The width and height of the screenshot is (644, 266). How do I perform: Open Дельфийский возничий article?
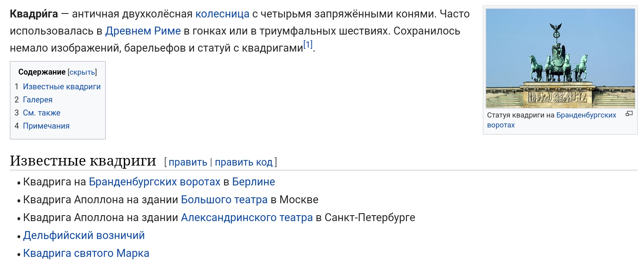[x=84, y=235]
